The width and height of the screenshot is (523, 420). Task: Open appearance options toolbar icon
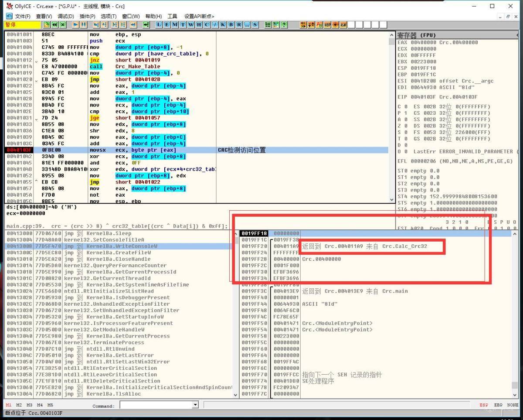[x=275, y=25]
